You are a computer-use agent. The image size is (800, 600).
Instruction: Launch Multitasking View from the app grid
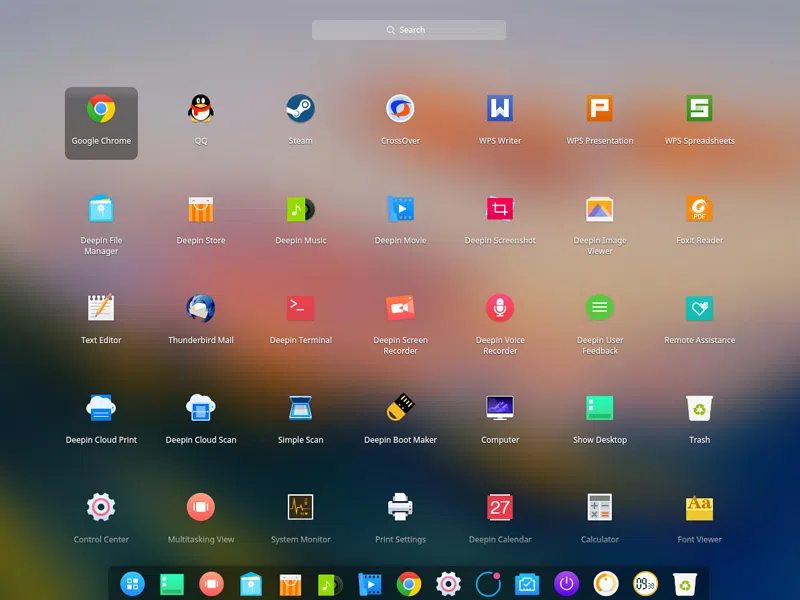click(x=201, y=507)
